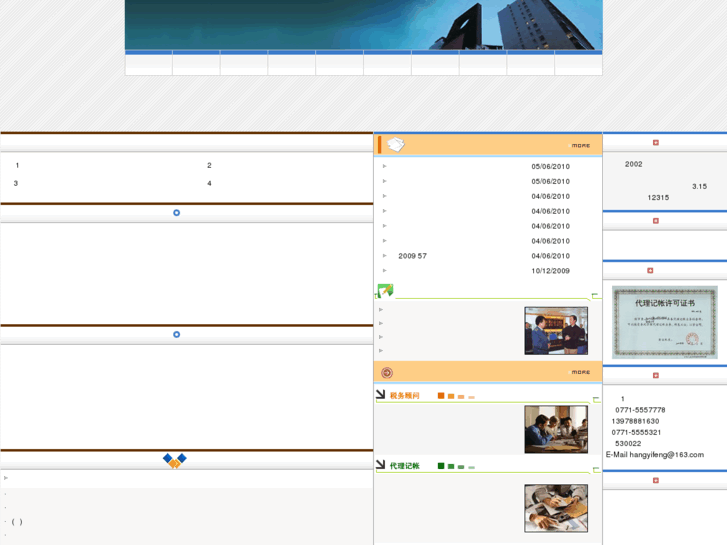Screen dimensions: 727x545
Task: Click the blue ring icon nearest the diamond logo
Action: coord(176,334)
